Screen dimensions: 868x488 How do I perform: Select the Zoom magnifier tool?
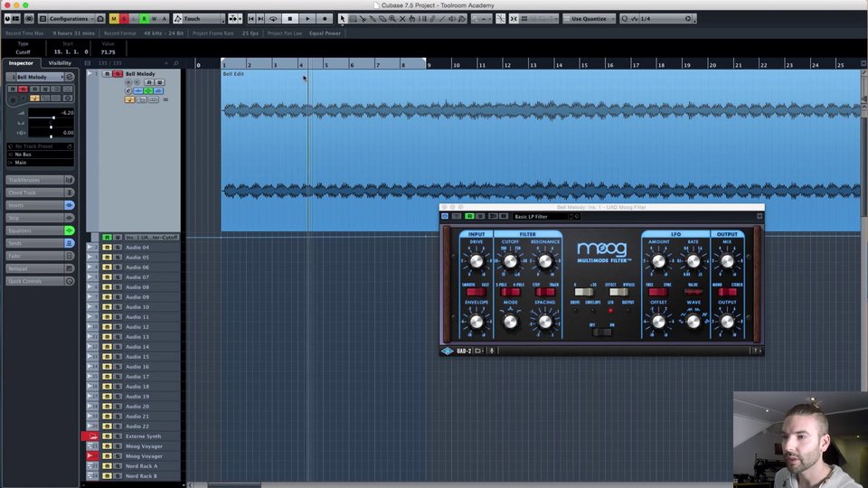click(x=392, y=19)
